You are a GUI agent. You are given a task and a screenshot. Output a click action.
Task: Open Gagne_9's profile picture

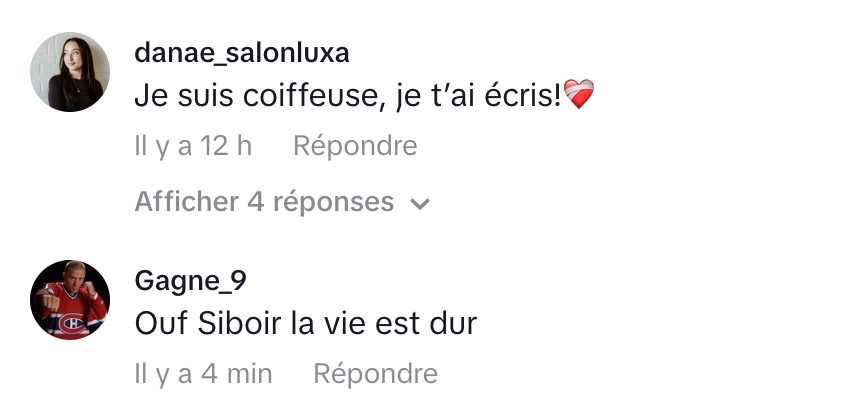(69, 300)
